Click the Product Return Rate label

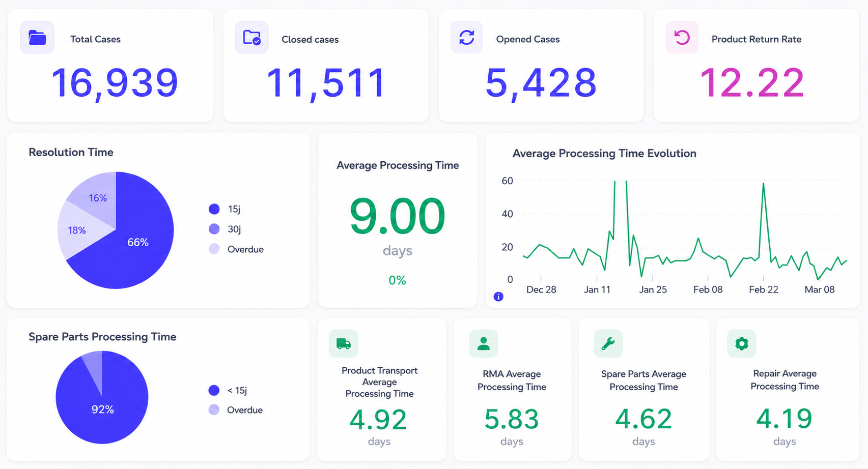757,39
